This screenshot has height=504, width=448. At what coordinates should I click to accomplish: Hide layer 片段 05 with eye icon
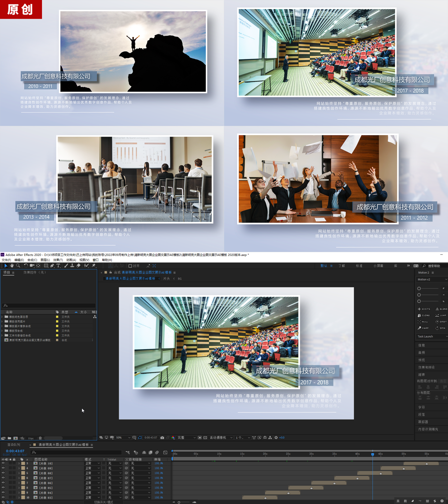pyautogui.click(x=3, y=488)
